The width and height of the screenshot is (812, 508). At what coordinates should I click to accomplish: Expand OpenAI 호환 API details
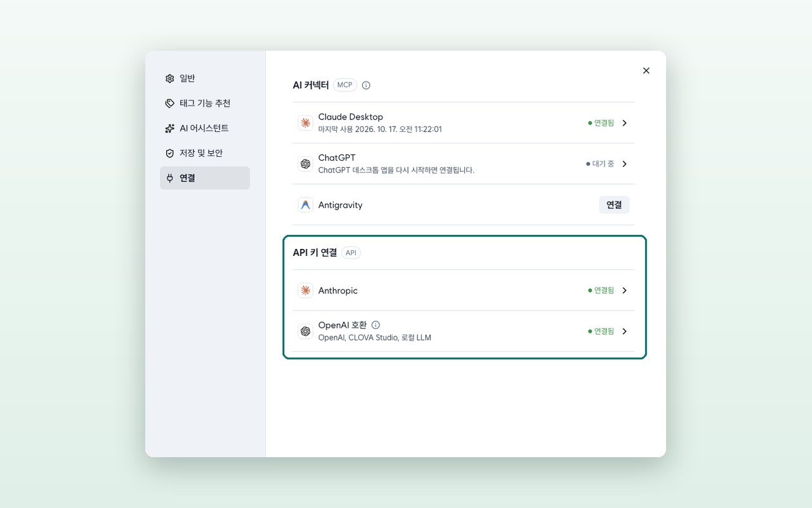[624, 331]
